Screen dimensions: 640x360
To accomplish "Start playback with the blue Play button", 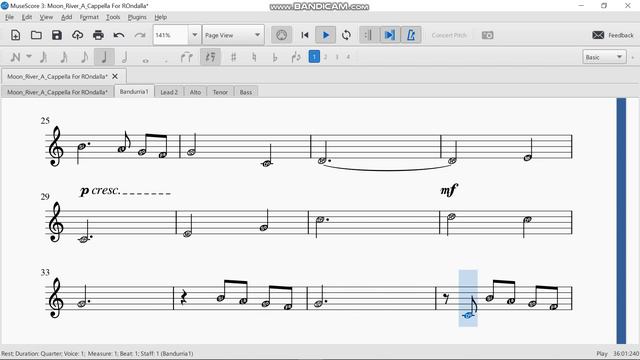I will (325, 35).
